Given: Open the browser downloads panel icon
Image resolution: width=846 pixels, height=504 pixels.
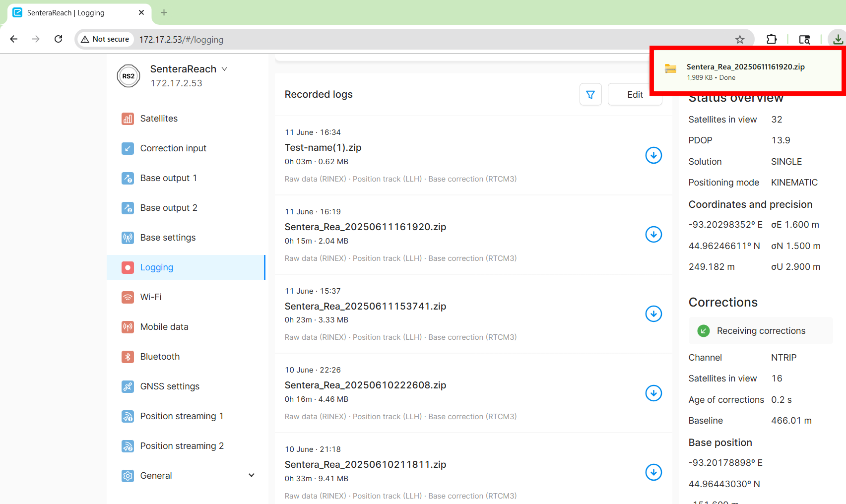Looking at the screenshot, I should coord(838,39).
